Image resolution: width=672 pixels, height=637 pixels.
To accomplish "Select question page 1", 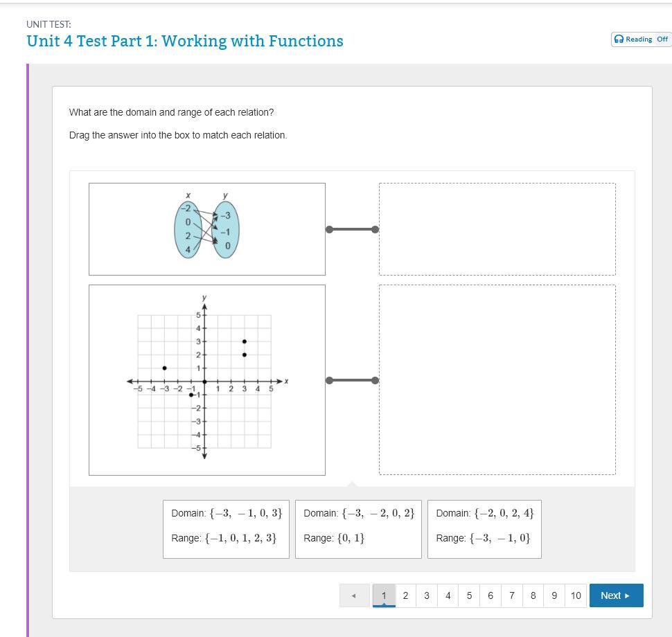I will [384, 595].
